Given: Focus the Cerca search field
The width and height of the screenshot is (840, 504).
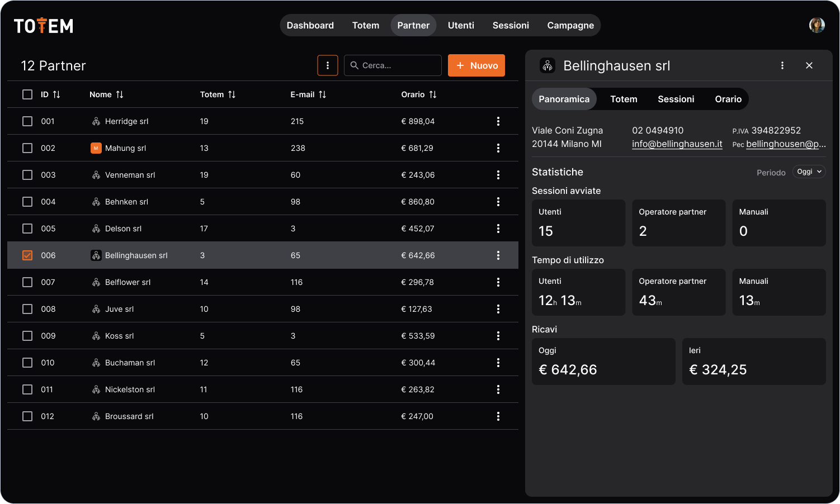Looking at the screenshot, I should point(393,65).
